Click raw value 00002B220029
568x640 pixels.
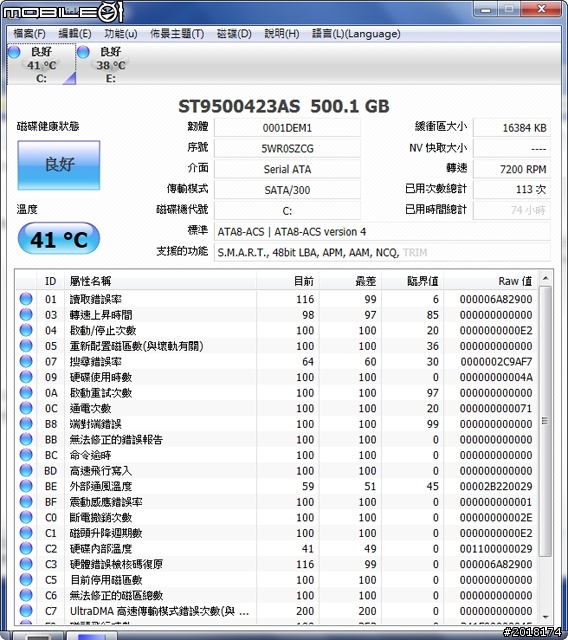[x=496, y=486]
